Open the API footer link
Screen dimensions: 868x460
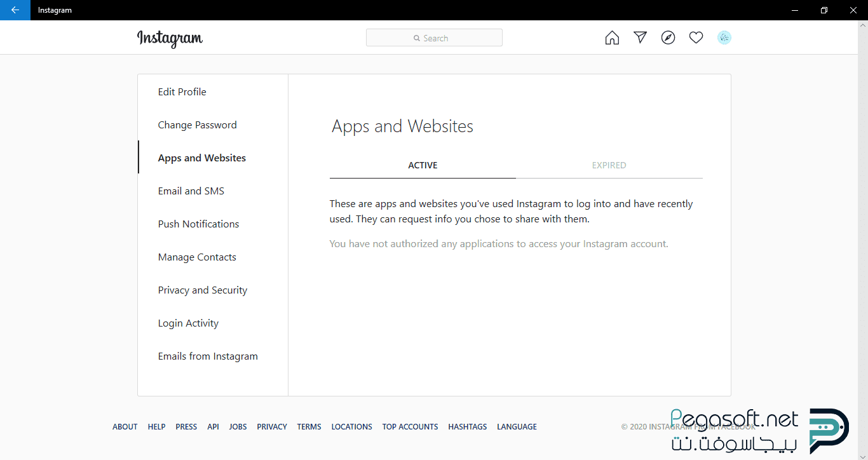point(213,427)
